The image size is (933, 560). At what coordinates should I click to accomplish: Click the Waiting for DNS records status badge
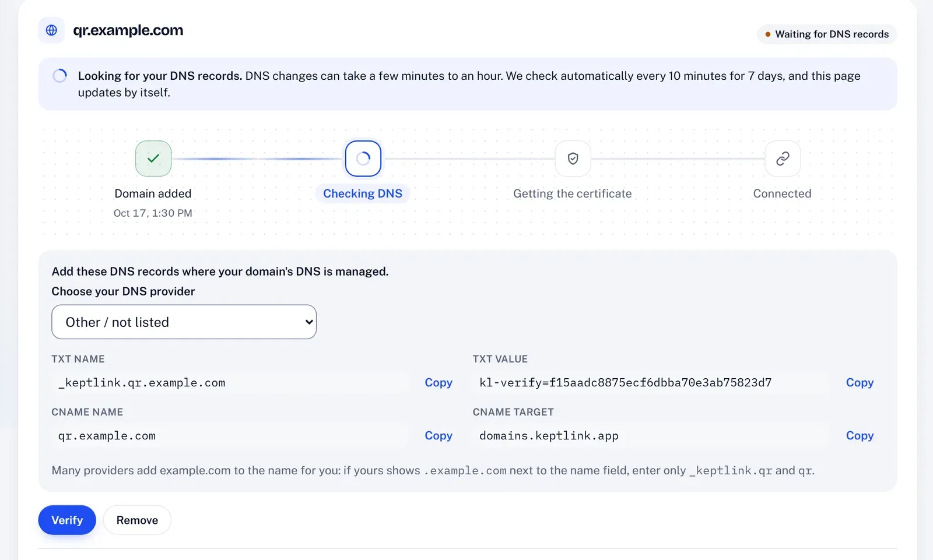827,34
